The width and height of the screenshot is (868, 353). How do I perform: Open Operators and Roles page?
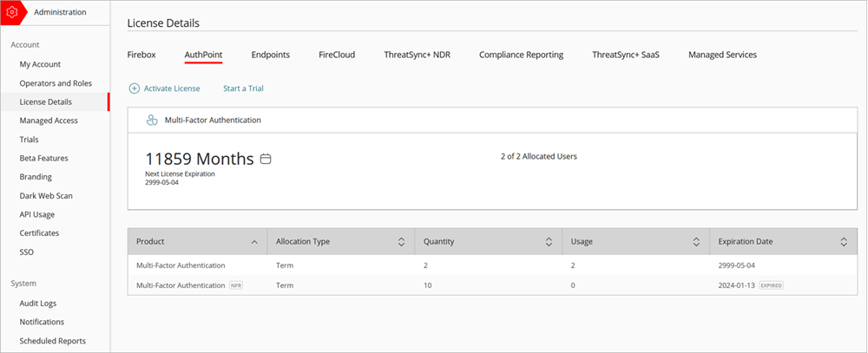click(56, 83)
